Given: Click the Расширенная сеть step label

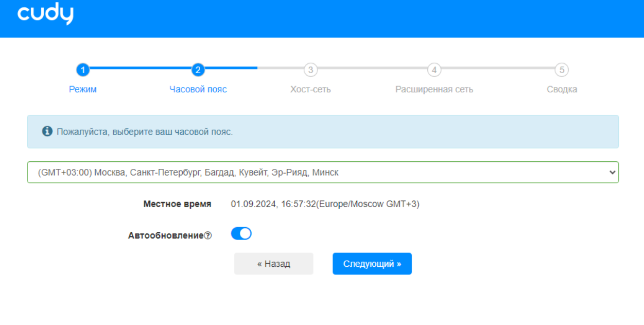Looking at the screenshot, I should tap(434, 89).
